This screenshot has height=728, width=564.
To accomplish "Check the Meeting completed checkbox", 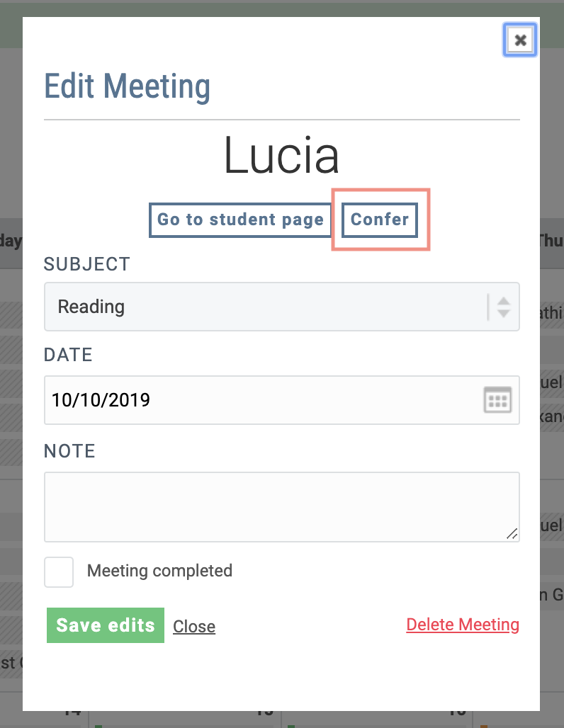I will point(59,571).
